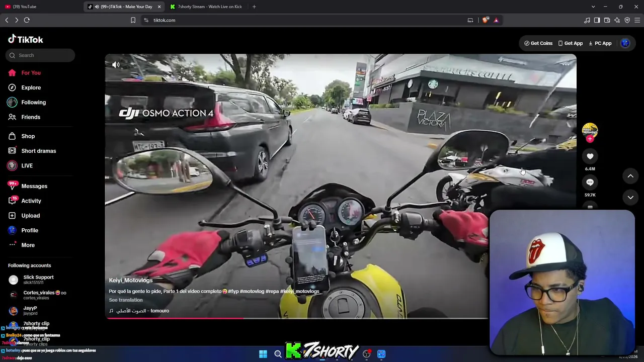
Task: Click the TikTok logo
Action: (26, 39)
